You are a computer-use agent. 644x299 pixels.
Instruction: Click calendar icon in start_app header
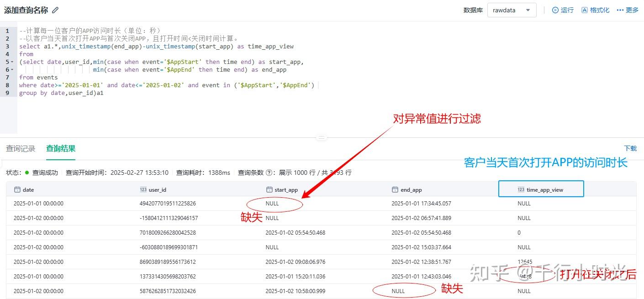pos(269,189)
